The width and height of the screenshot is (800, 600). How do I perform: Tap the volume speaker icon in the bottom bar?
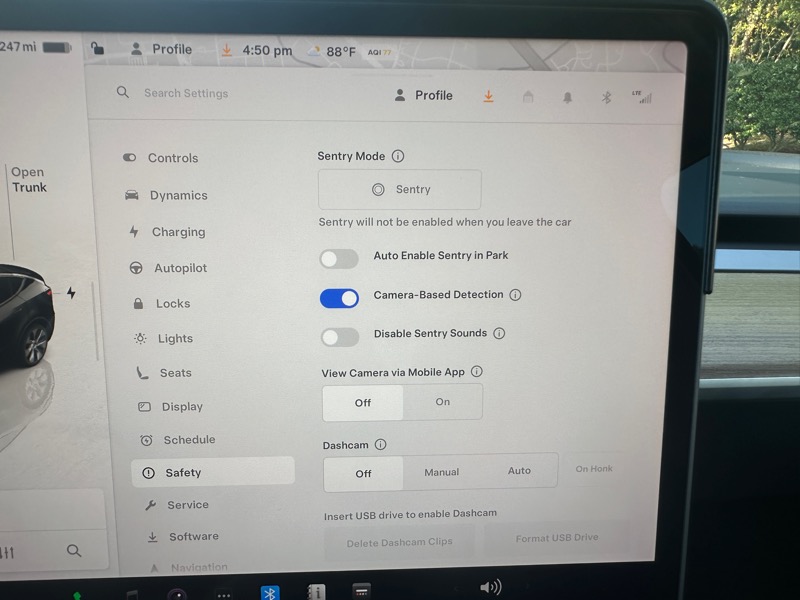[490, 587]
